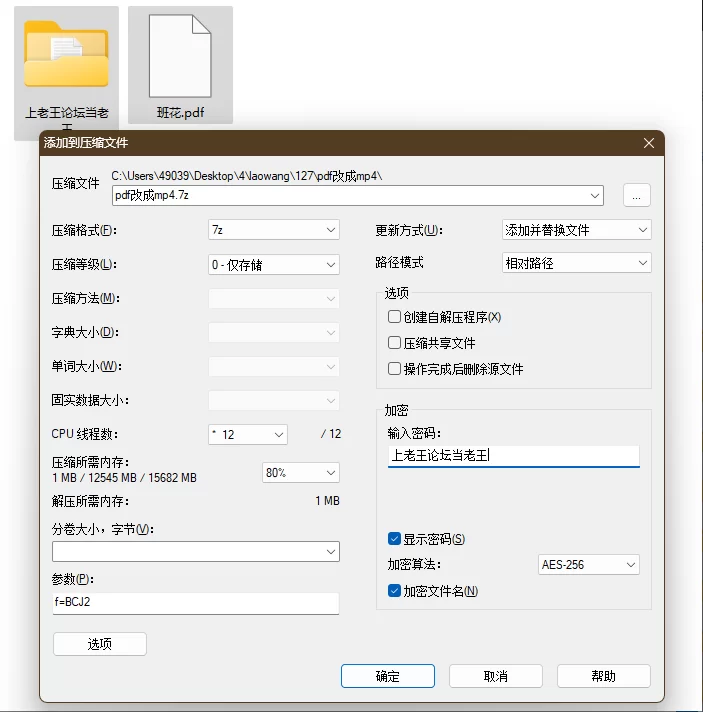Uncheck 加密文件名 checkbox
The width and height of the screenshot is (703, 712).
click(x=394, y=591)
